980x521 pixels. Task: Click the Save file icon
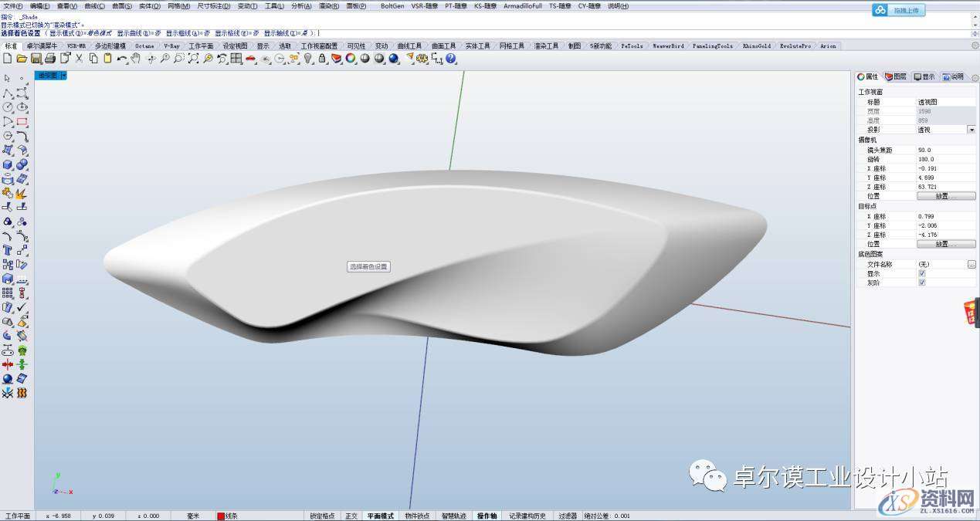tap(36, 59)
